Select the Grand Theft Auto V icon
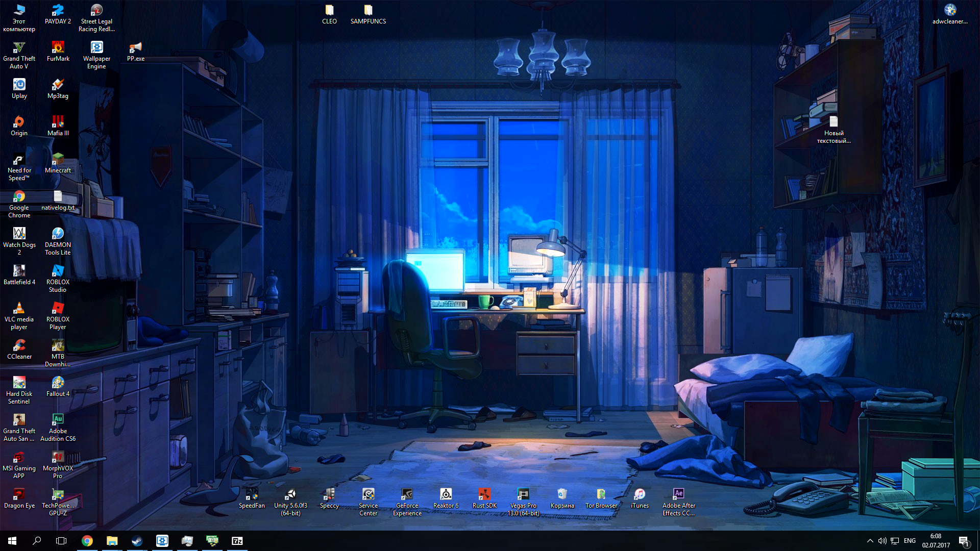 coord(19,55)
